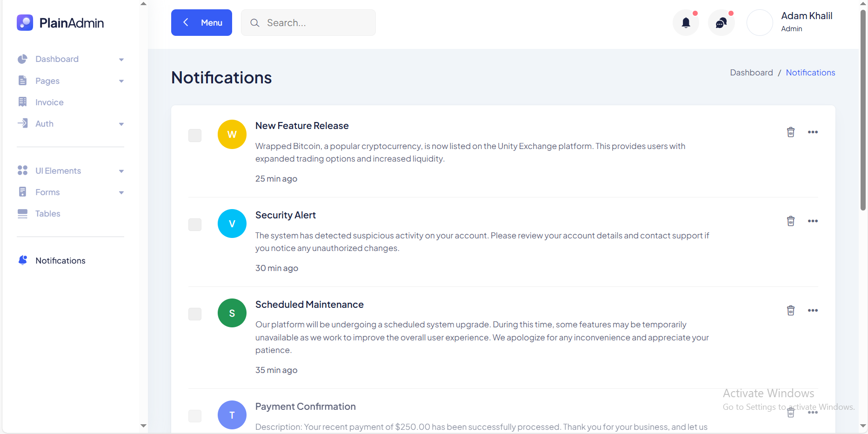This screenshot has width=868, height=434.
Task: Delete the New Feature Release notification
Action: (x=790, y=132)
